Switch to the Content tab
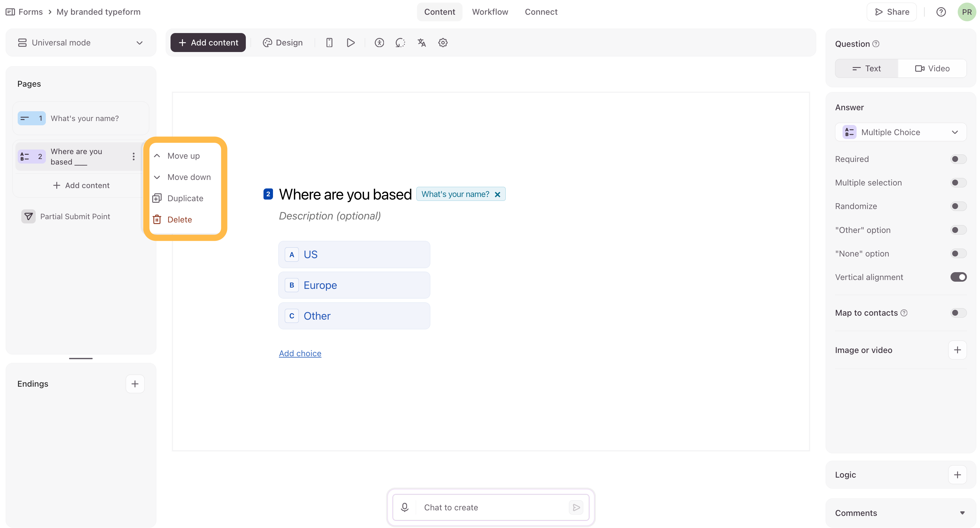 click(439, 12)
